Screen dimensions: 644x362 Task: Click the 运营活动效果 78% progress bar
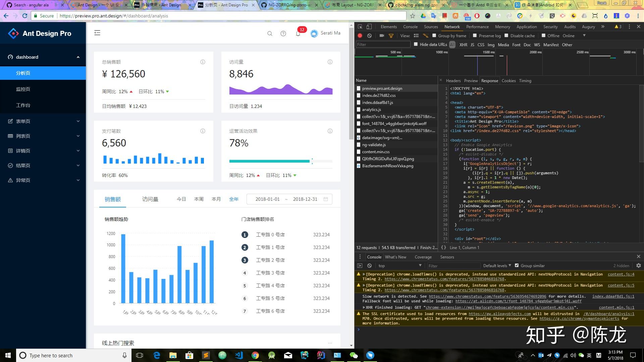pos(281,161)
